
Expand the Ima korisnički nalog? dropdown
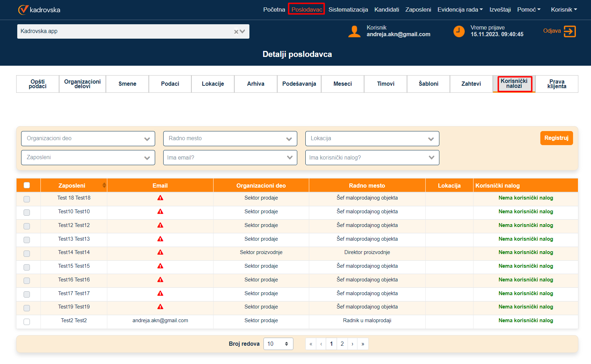tap(372, 158)
